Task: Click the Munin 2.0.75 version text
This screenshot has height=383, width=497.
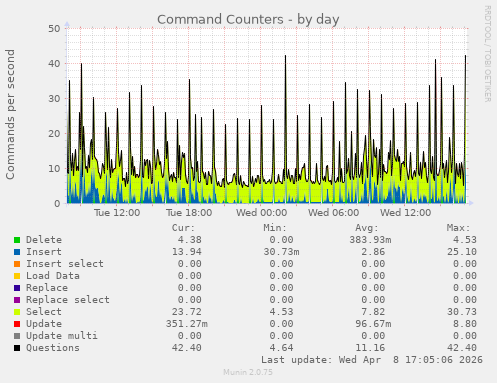Action: tap(248, 372)
